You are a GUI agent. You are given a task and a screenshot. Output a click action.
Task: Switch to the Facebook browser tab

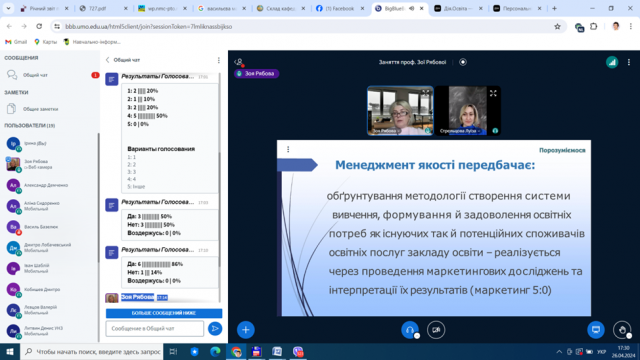coord(340,8)
